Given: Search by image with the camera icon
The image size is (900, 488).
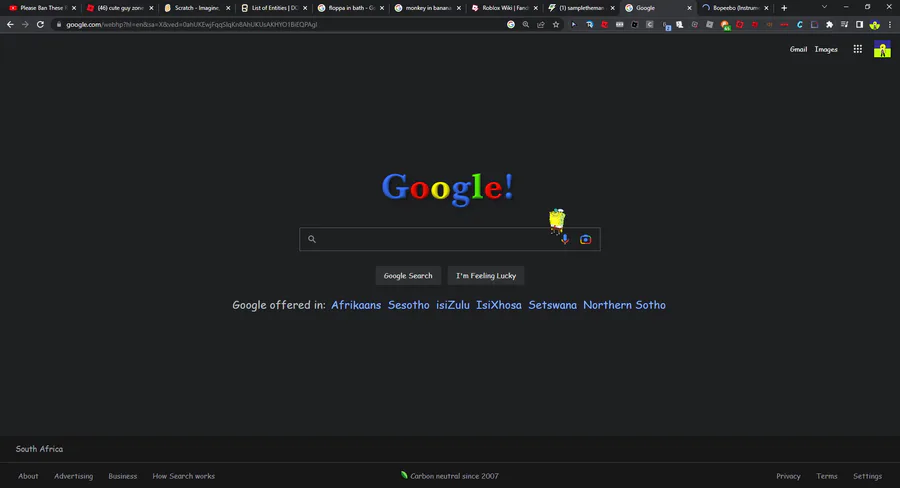Looking at the screenshot, I should click(x=585, y=239).
